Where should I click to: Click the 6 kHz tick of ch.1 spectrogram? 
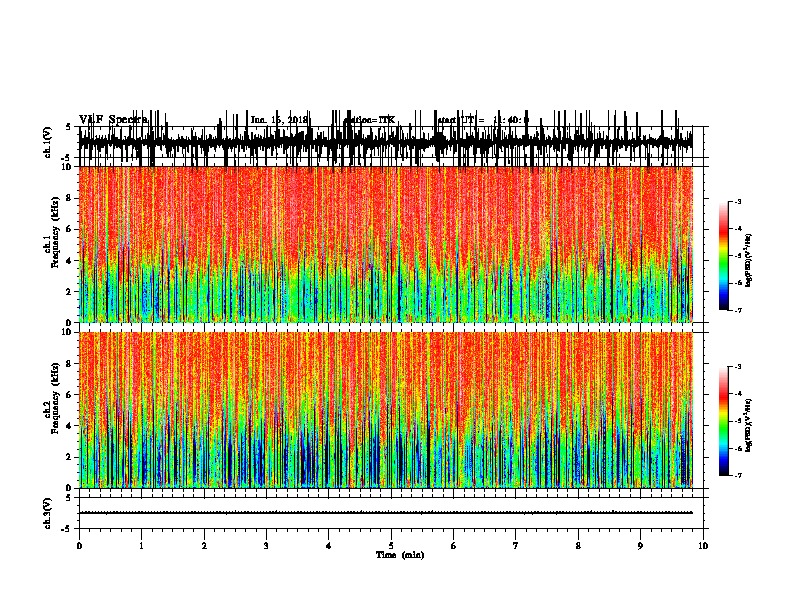coord(70,229)
